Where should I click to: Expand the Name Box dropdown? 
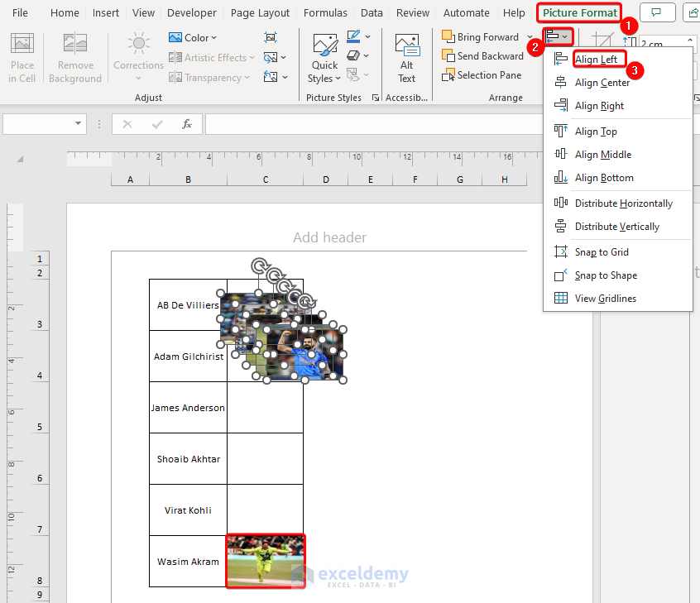pos(78,123)
